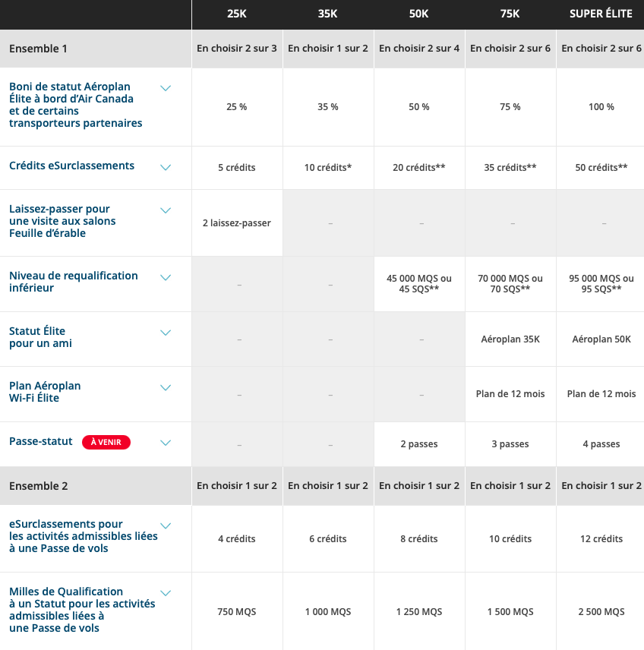Expand the Boni de statut Aéroplan Élite row

tap(166, 88)
